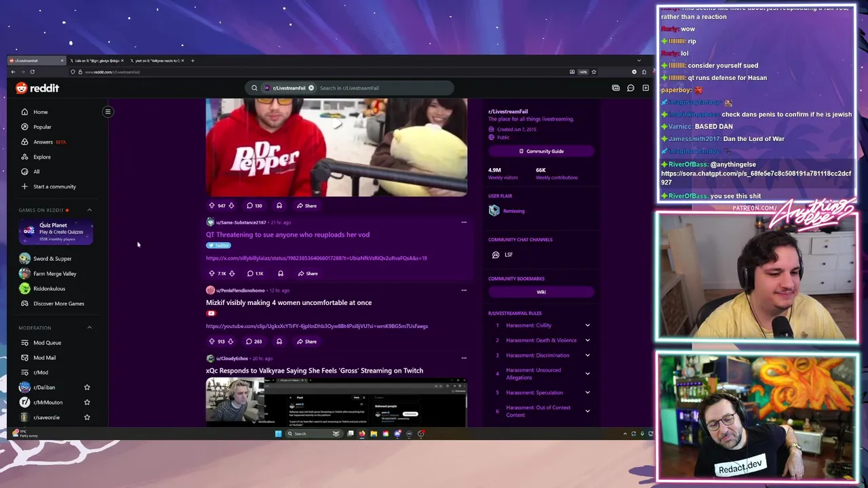Favorite r/MrMouton with the star
Screen dimensions: 868x488
87,403
